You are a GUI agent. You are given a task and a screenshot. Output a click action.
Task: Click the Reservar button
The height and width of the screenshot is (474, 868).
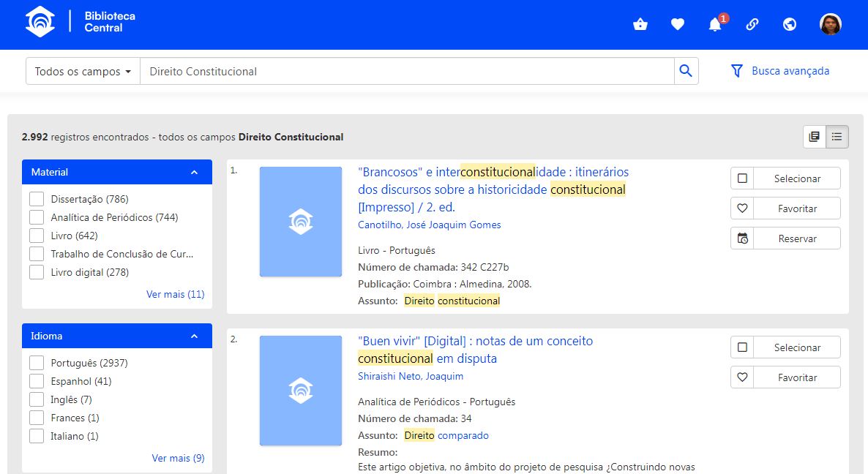point(797,238)
